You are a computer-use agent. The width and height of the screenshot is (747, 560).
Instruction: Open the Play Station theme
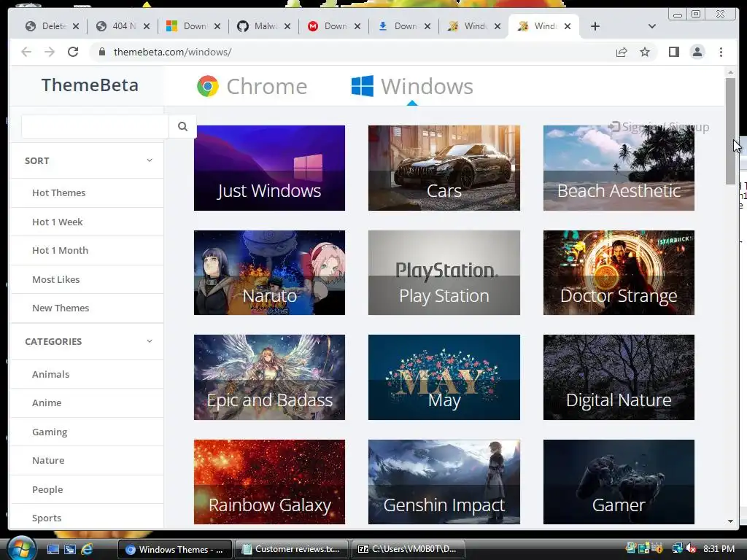[x=444, y=273]
